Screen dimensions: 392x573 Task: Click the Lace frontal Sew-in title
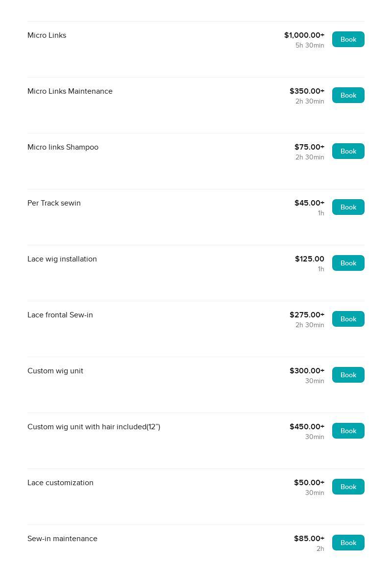pos(60,315)
